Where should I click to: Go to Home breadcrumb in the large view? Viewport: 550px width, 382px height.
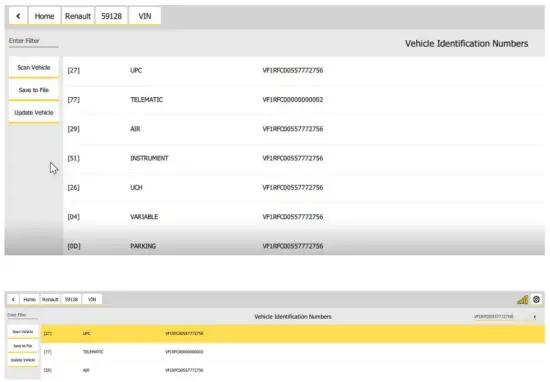click(44, 16)
